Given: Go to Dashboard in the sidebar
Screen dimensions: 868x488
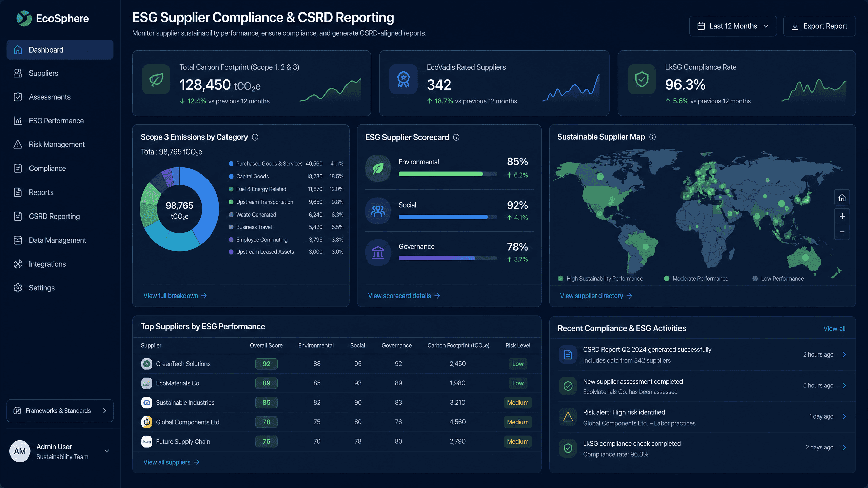Looking at the screenshot, I should point(60,50).
